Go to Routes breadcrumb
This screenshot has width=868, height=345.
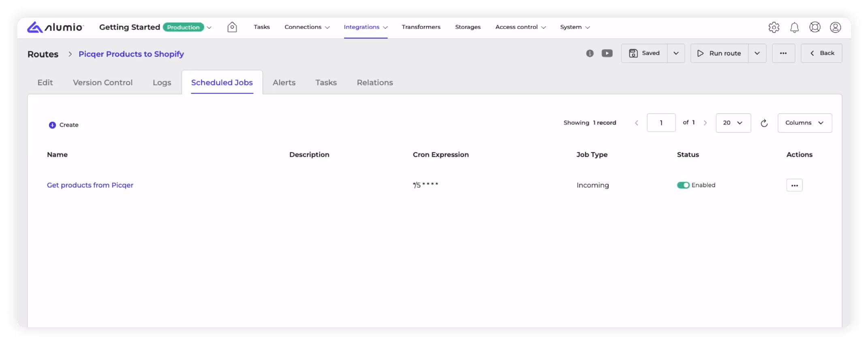(43, 54)
